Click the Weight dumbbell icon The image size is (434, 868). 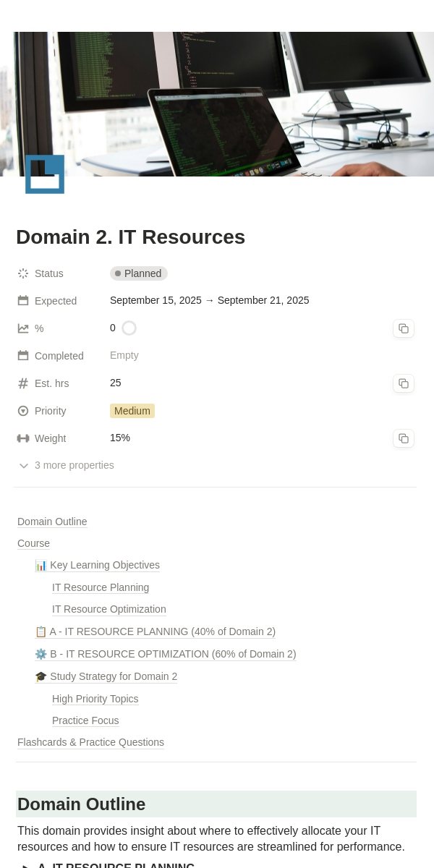tap(23, 438)
